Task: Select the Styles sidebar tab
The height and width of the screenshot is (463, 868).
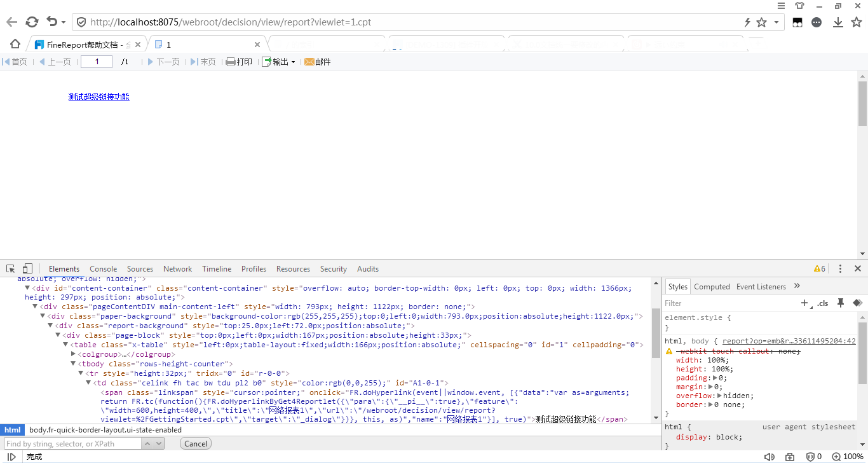Action: pyautogui.click(x=678, y=287)
